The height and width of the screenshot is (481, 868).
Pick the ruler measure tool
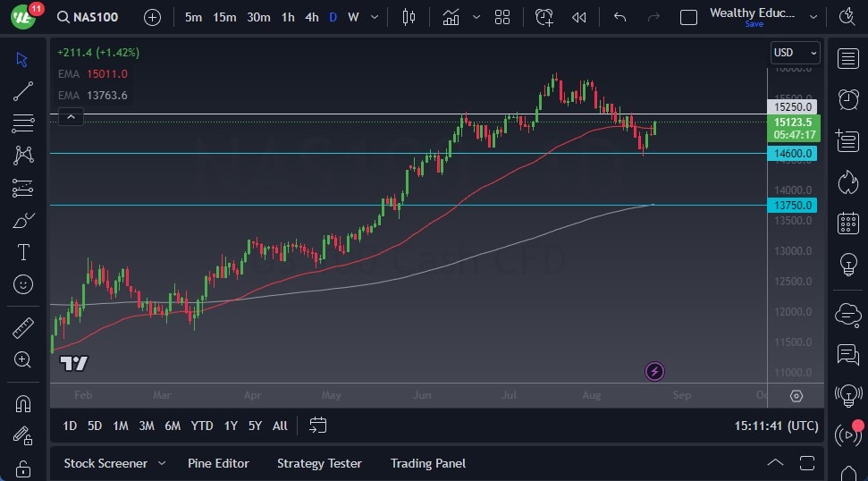tap(23, 328)
